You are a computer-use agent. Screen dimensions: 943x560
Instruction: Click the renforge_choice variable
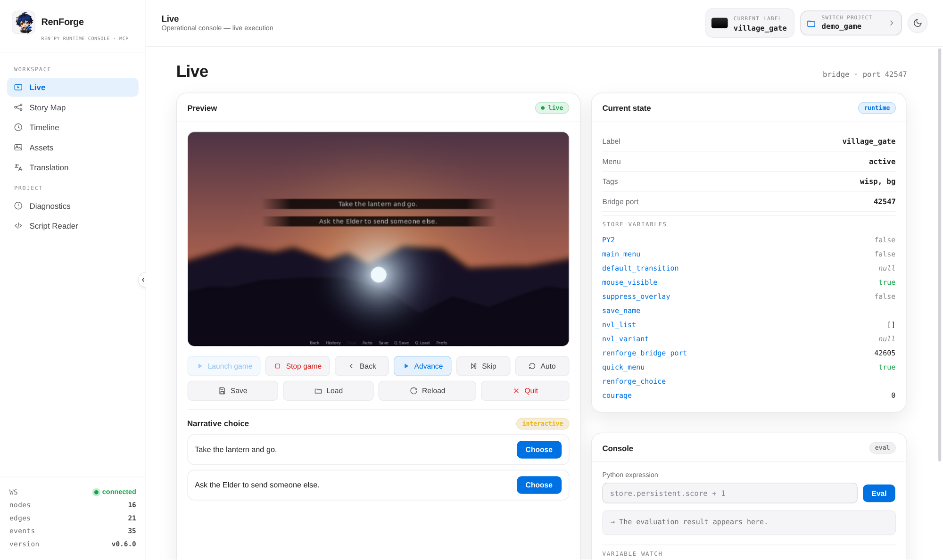[634, 381]
